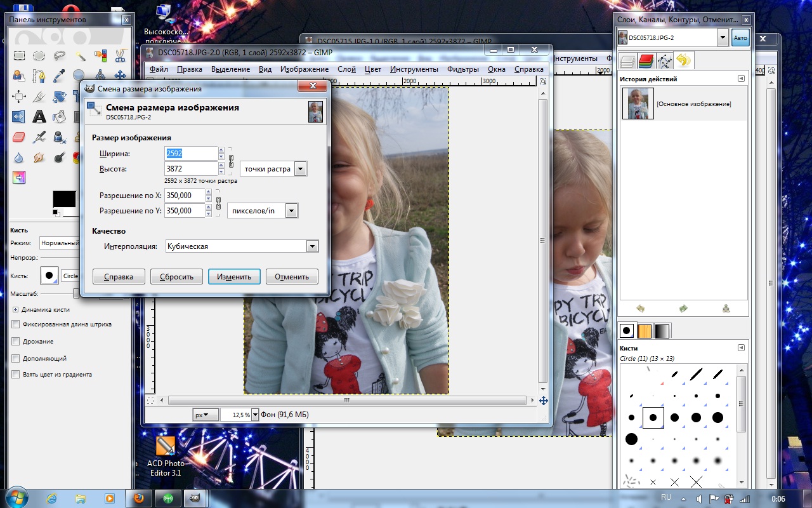Image resolution: width=812 pixels, height=508 pixels.
Task: Select the Blur/Sharpen droplet tool
Action: [x=19, y=157]
